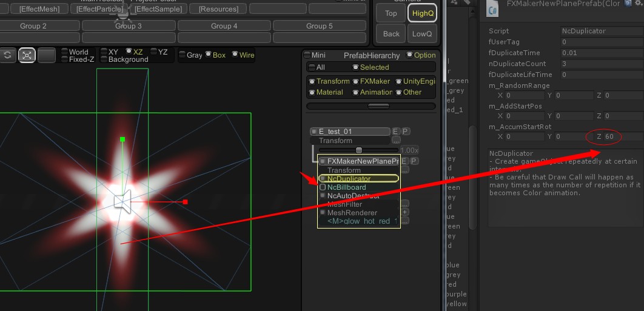Toggle the World radio option
644x311 pixels.
point(75,52)
